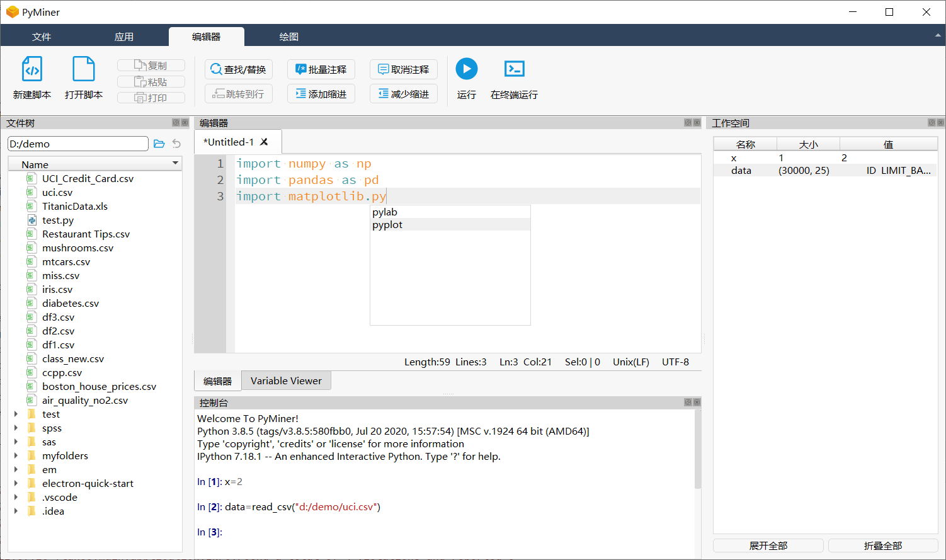Apply 批量注释 batch comment

321,69
